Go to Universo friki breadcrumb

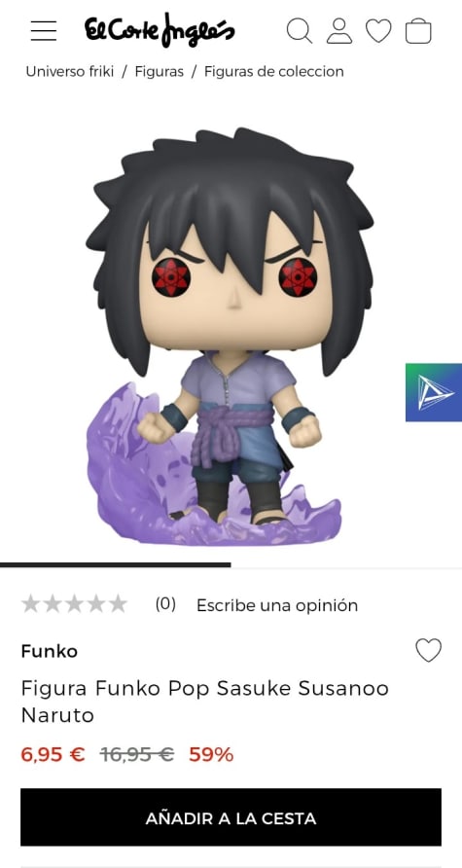(x=70, y=71)
